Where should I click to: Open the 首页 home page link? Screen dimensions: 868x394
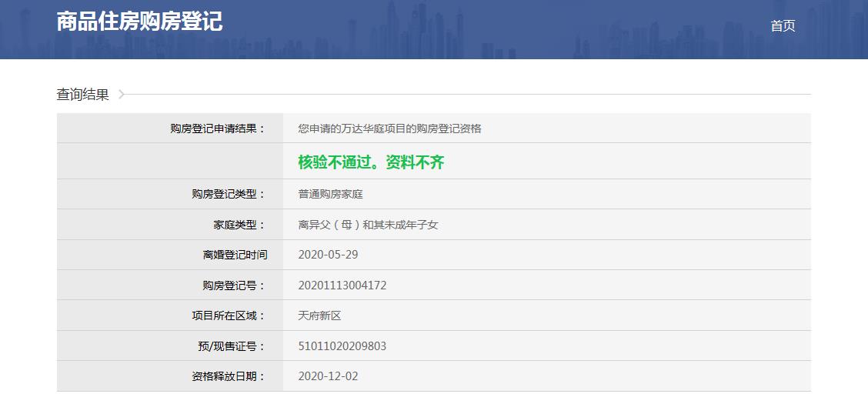783,26
